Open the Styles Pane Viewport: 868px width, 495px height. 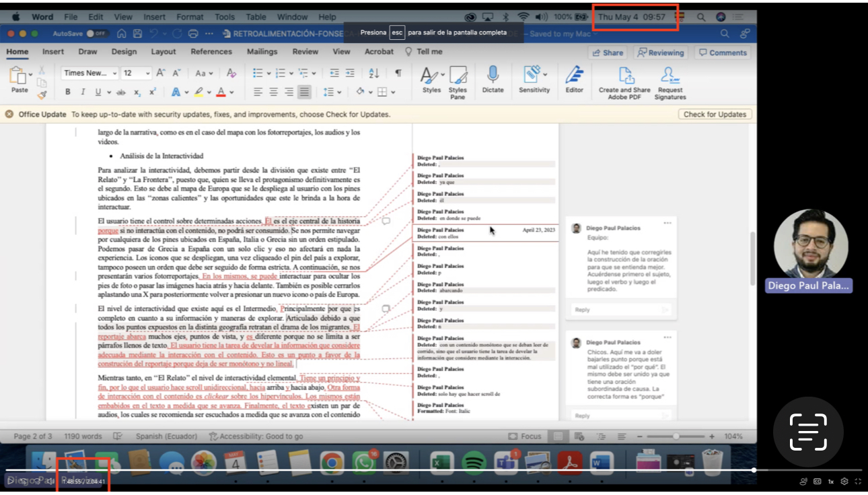458,75
